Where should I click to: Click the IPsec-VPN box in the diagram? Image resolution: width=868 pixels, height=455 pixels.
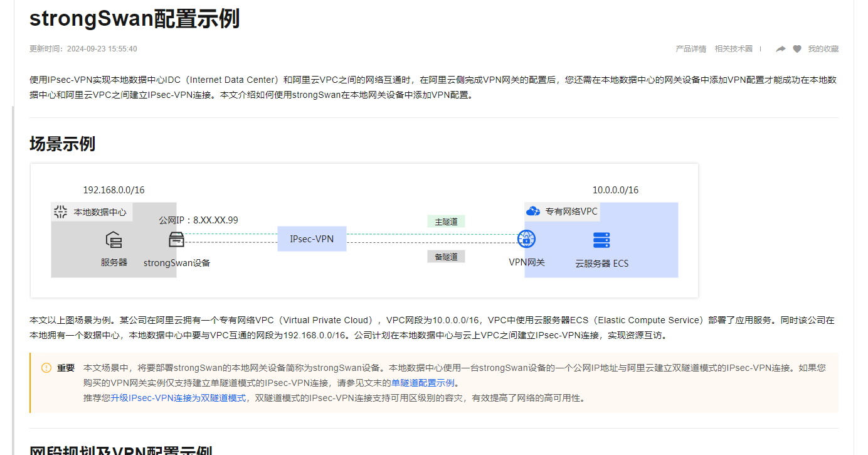[312, 239]
